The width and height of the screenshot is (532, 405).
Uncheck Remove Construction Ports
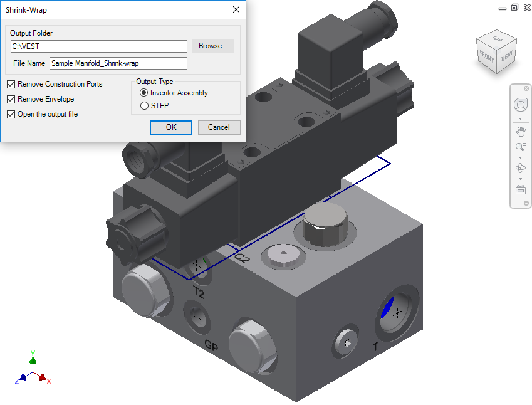point(11,84)
